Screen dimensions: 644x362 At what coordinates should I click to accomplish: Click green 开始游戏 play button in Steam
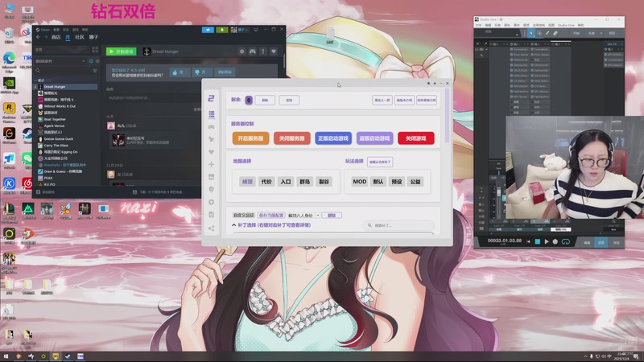coord(122,51)
